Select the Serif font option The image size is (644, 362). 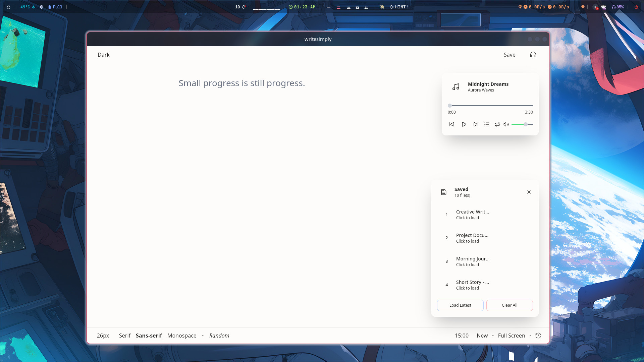click(x=124, y=336)
